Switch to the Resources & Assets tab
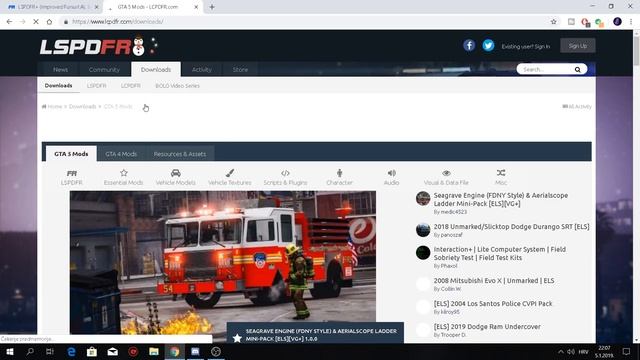The height and width of the screenshot is (360, 640). coord(180,154)
